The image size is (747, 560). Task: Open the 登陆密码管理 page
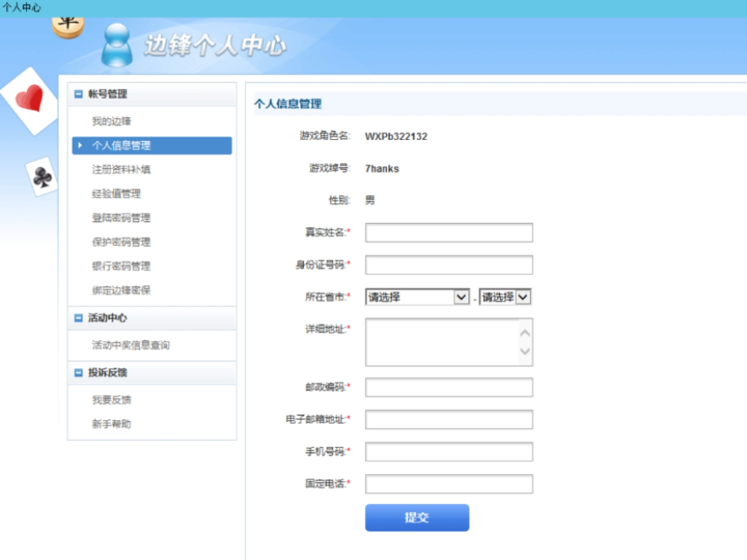122,218
